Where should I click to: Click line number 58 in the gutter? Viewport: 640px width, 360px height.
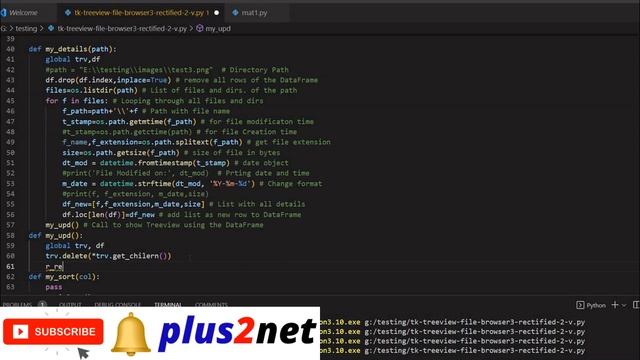coord(10,236)
